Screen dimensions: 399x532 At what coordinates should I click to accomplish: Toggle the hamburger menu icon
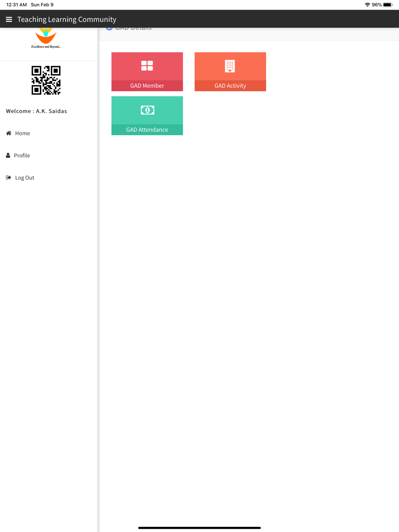pos(9,19)
